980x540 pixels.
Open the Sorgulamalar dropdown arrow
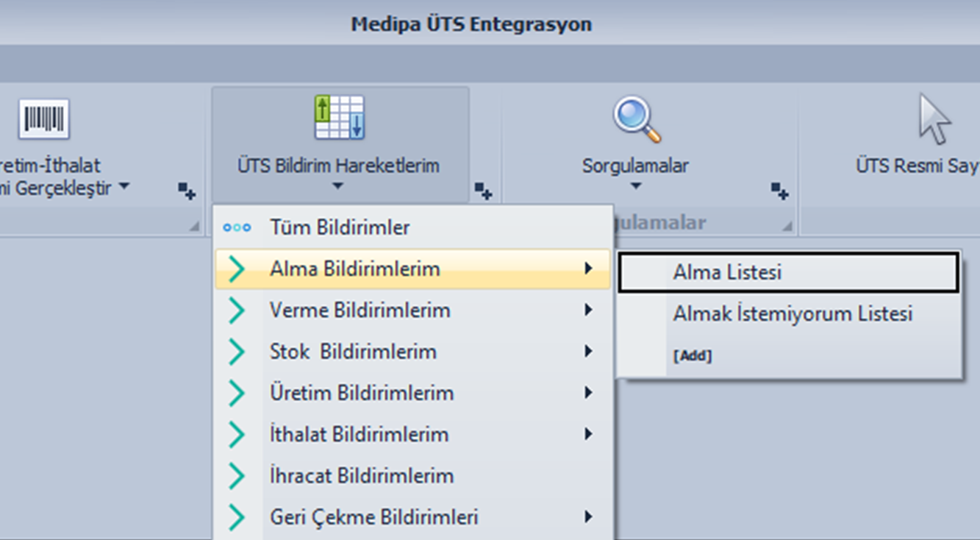pos(636,186)
